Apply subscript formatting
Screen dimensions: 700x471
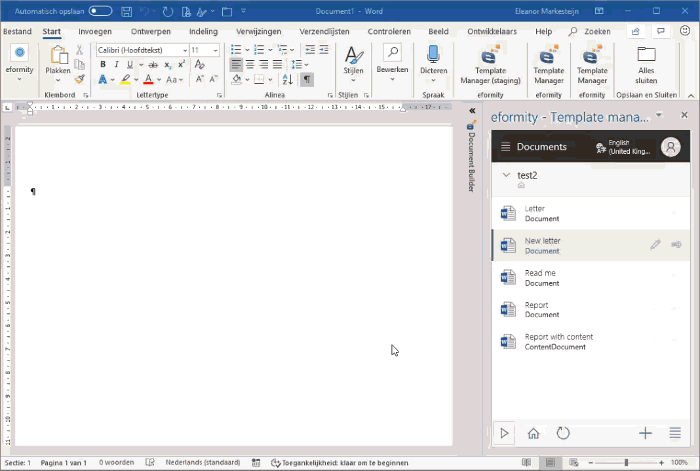point(167,65)
